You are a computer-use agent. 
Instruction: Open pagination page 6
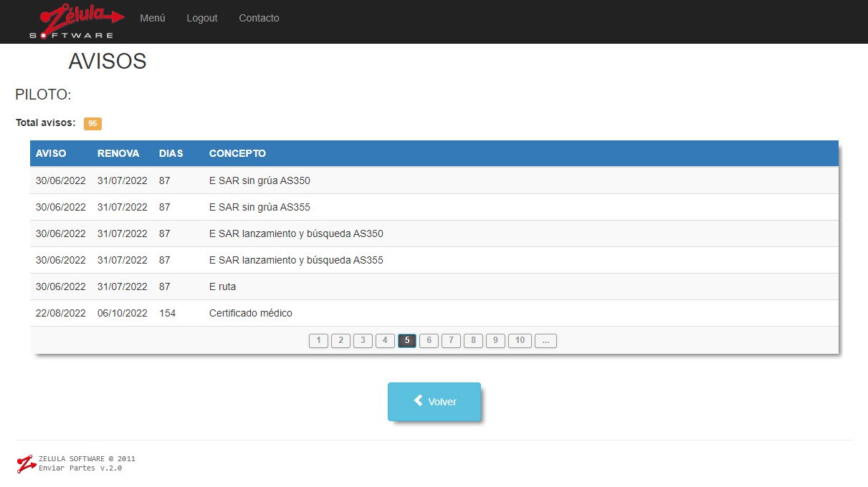429,341
